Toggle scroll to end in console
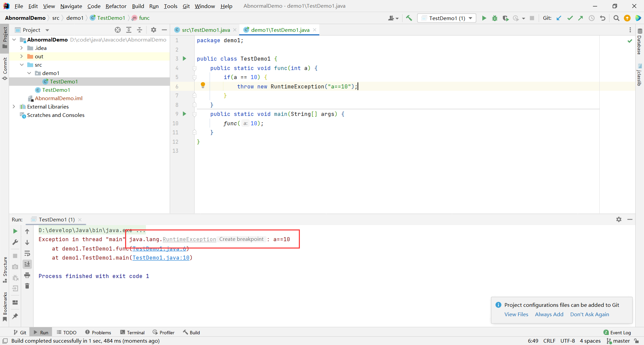 pos(27,264)
